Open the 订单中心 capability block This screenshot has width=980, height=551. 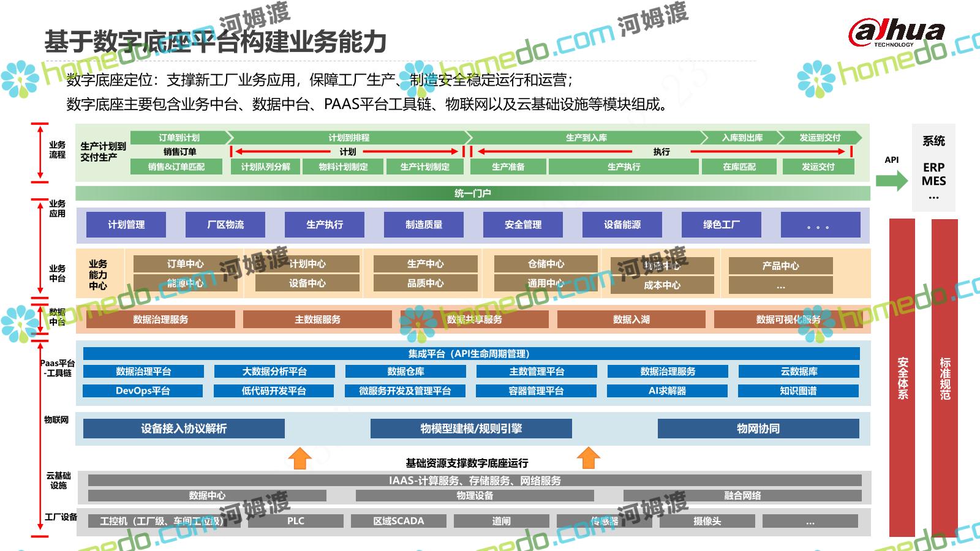tap(185, 264)
